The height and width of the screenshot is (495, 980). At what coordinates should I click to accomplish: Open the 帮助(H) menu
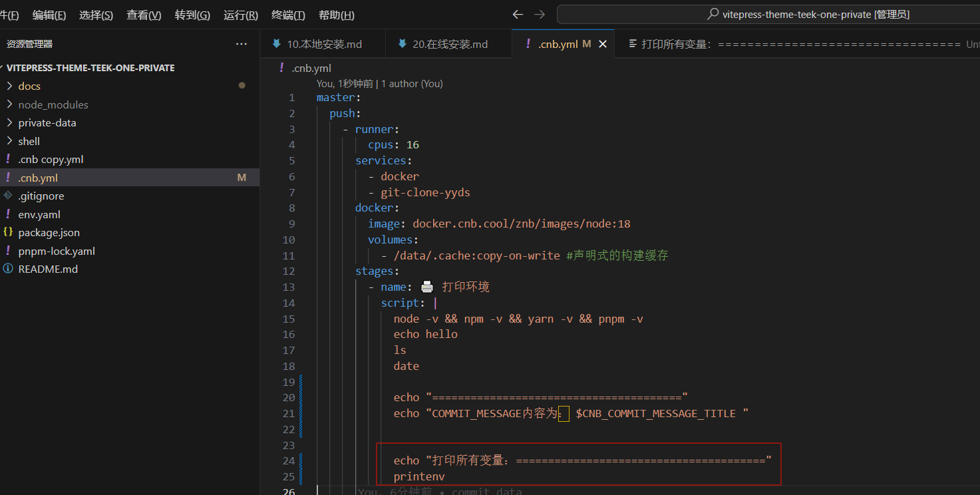click(337, 15)
